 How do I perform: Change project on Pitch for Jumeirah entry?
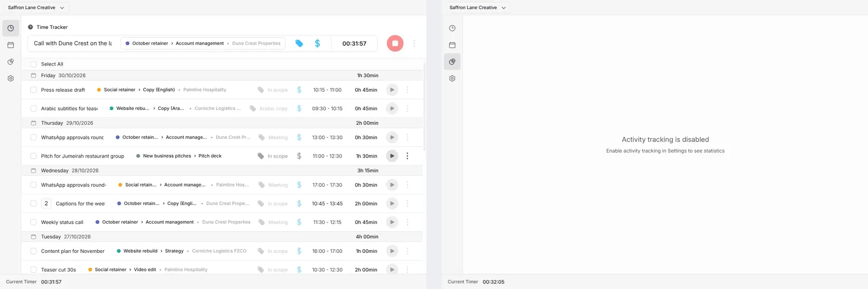point(179,156)
